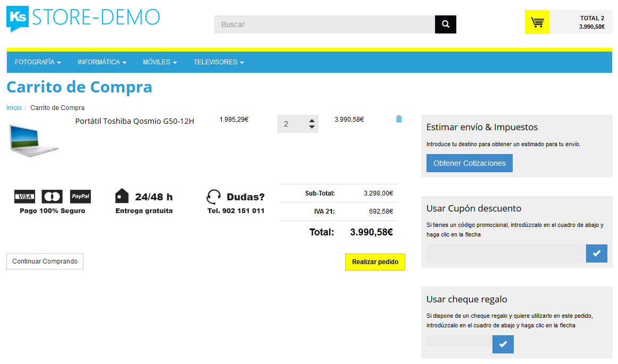This screenshot has width=618, height=364.
Task: Click the Usar Cupón descuento heading
Action: point(474,208)
